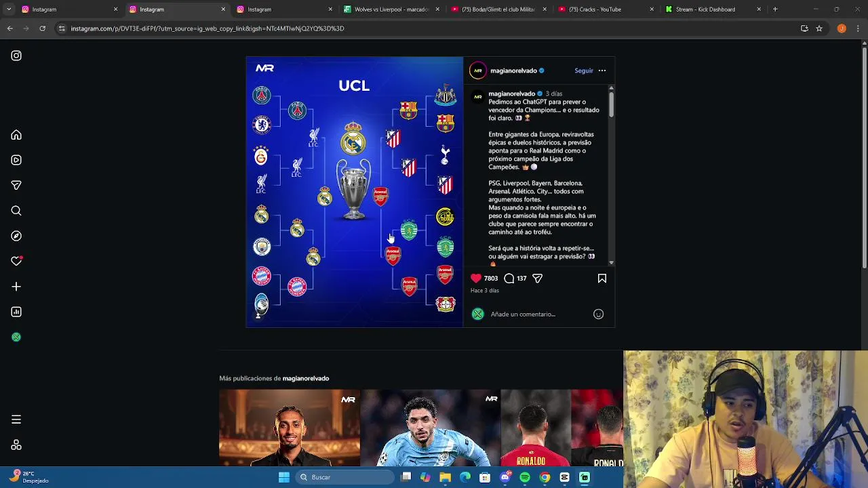Share the post with send icon

(537, 278)
